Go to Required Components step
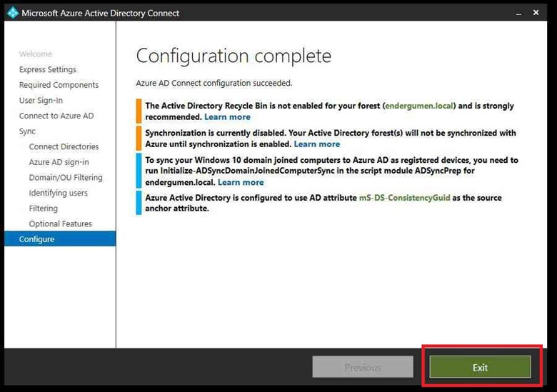 click(59, 85)
